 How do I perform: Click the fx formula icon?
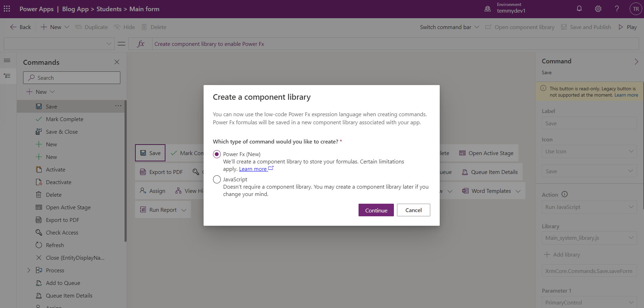pyautogui.click(x=141, y=44)
